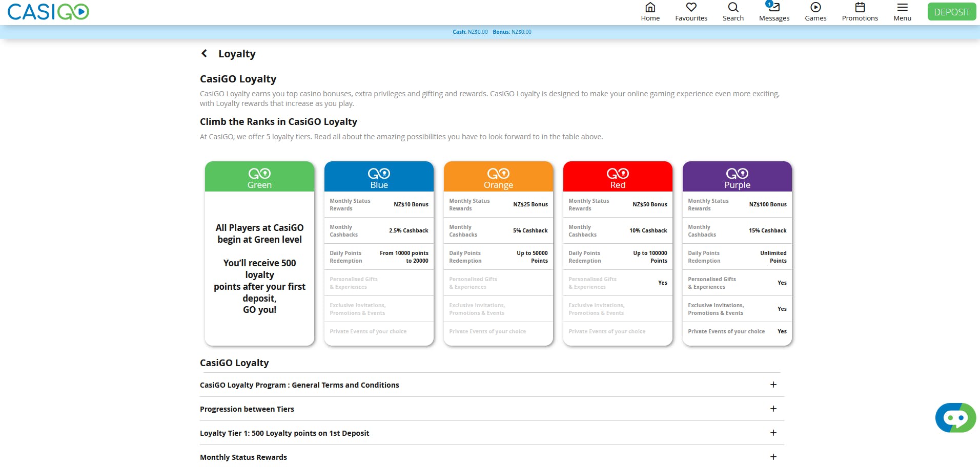Click 'NZ$50 Bonus' on Red card
980x467 pixels.
[650, 204]
